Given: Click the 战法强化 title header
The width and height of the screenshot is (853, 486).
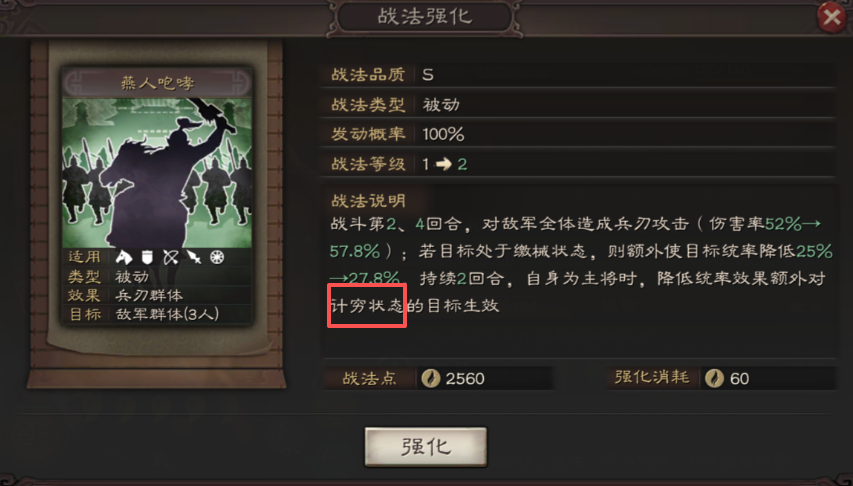Looking at the screenshot, I should click(425, 16).
